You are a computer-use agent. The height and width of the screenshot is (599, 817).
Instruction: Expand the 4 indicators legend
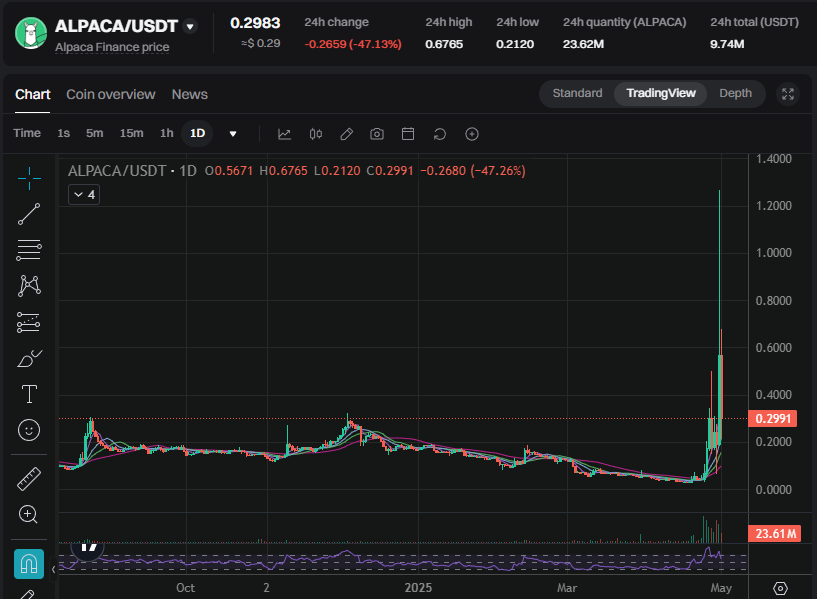(x=84, y=195)
